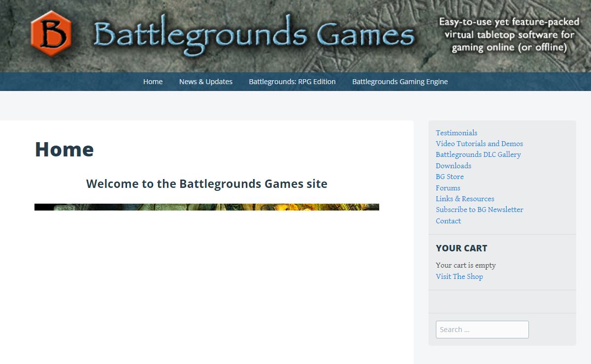
Task: Go to Battlegrounds: RPG Edition menu
Action: [x=292, y=82]
